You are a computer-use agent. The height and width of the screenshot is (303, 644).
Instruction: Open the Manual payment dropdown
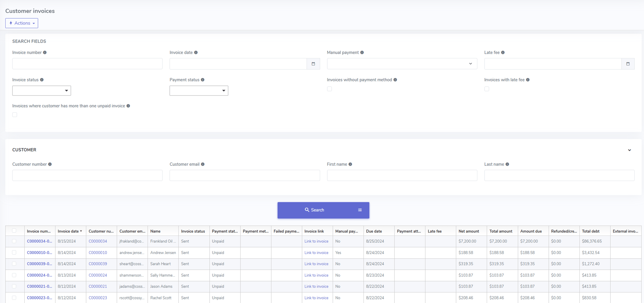[x=402, y=64]
